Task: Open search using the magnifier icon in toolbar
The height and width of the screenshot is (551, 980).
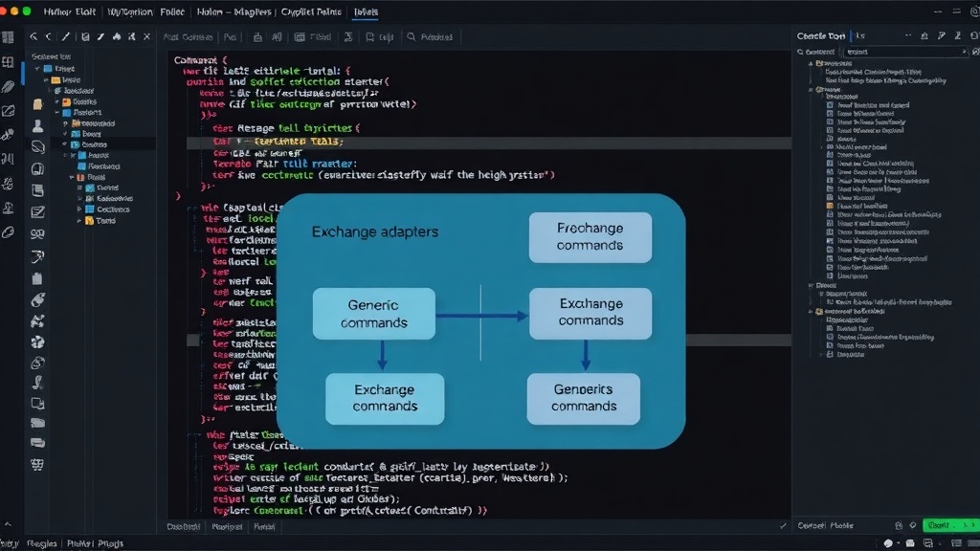Action: pos(412,37)
